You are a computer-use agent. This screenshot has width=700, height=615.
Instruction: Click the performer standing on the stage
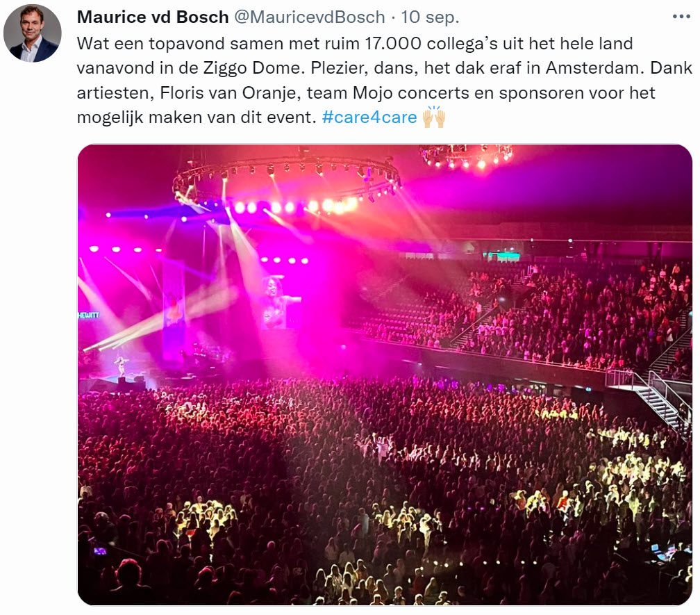coord(121,366)
